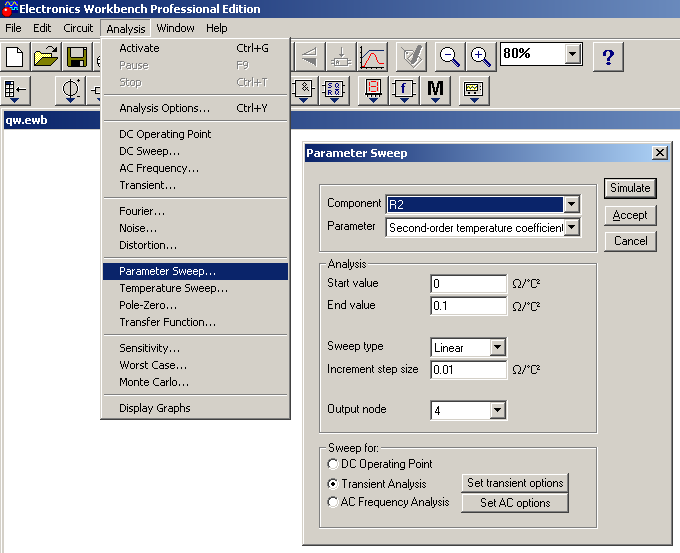This screenshot has height=553, width=680.
Task: Select Fourier menu entry
Action: 196,211
